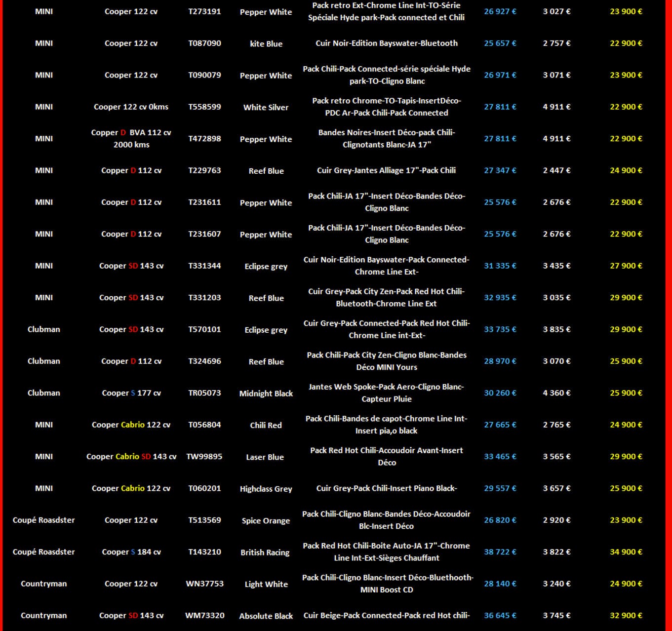
Task: Select Highclass Grey color cell
Action: click(266, 489)
